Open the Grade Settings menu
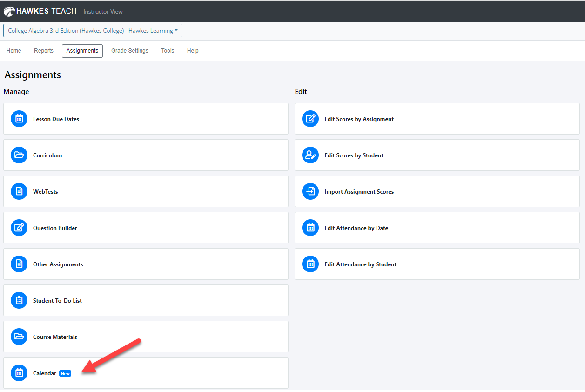 click(x=129, y=51)
